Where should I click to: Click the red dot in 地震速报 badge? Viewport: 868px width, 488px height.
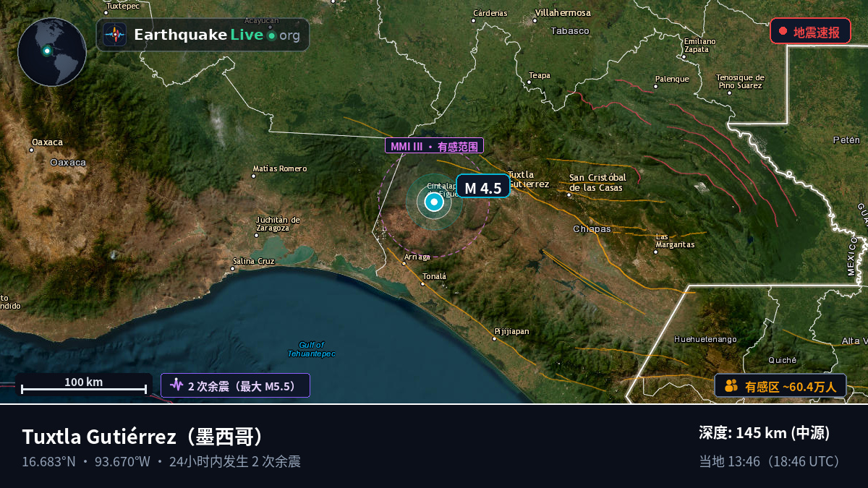pyautogui.click(x=783, y=32)
